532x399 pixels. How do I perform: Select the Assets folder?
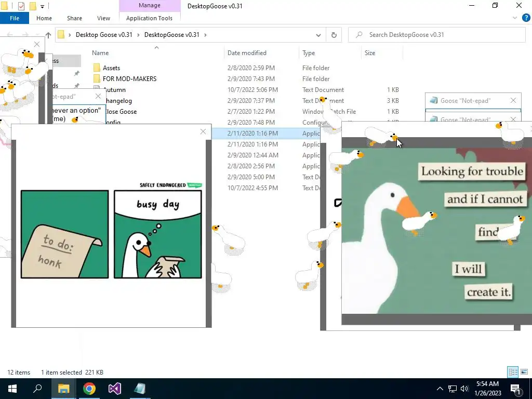(x=111, y=68)
